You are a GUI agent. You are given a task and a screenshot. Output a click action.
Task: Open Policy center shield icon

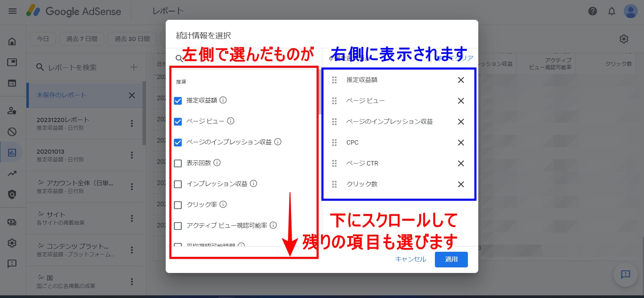[x=12, y=194]
